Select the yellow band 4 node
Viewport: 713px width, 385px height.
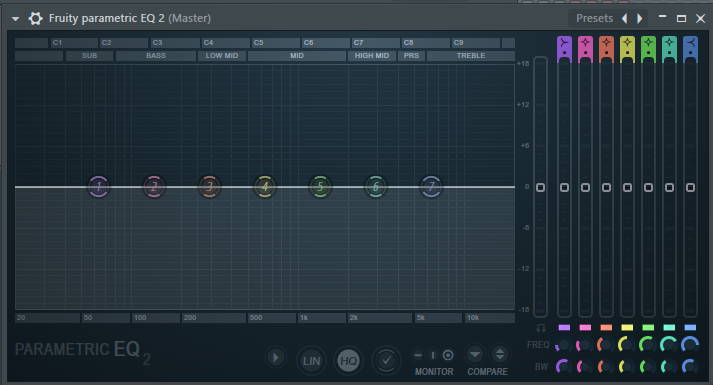[x=265, y=186]
